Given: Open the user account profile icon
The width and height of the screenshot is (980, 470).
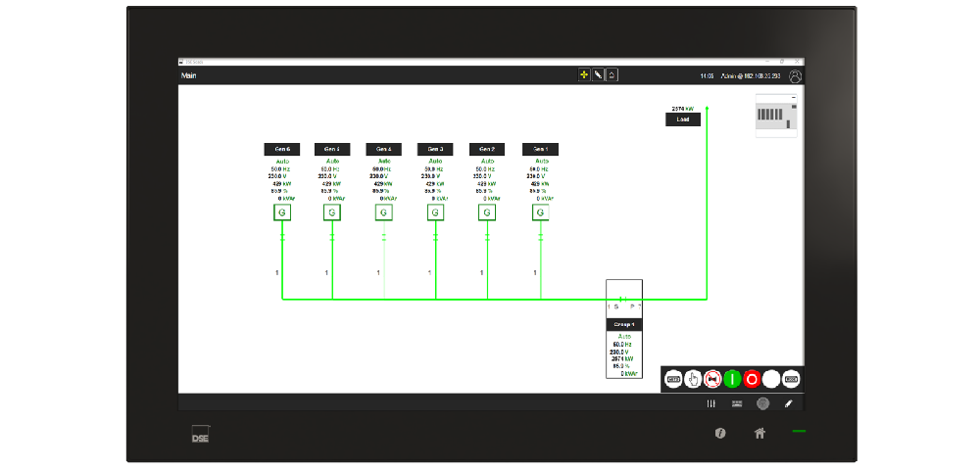Looking at the screenshot, I should pos(795,75).
